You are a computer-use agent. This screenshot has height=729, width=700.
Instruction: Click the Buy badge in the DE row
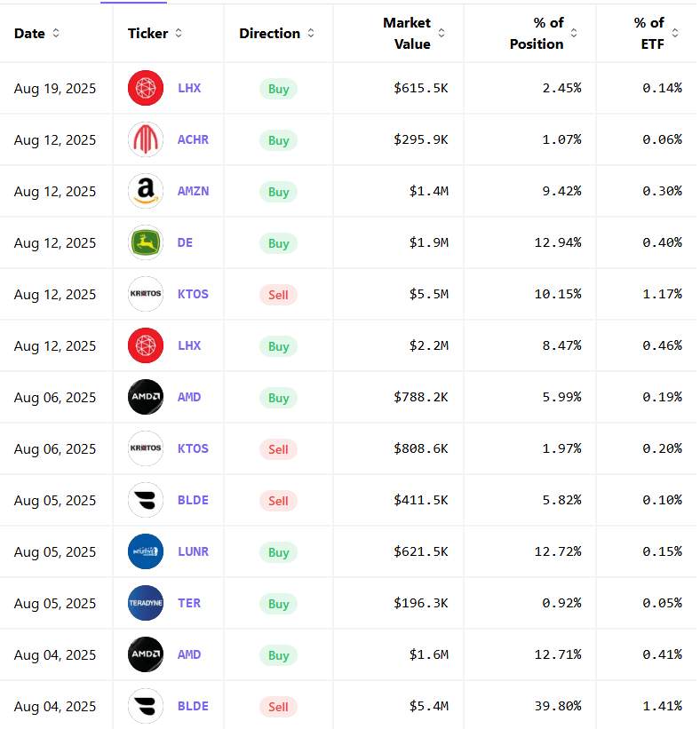tap(278, 243)
